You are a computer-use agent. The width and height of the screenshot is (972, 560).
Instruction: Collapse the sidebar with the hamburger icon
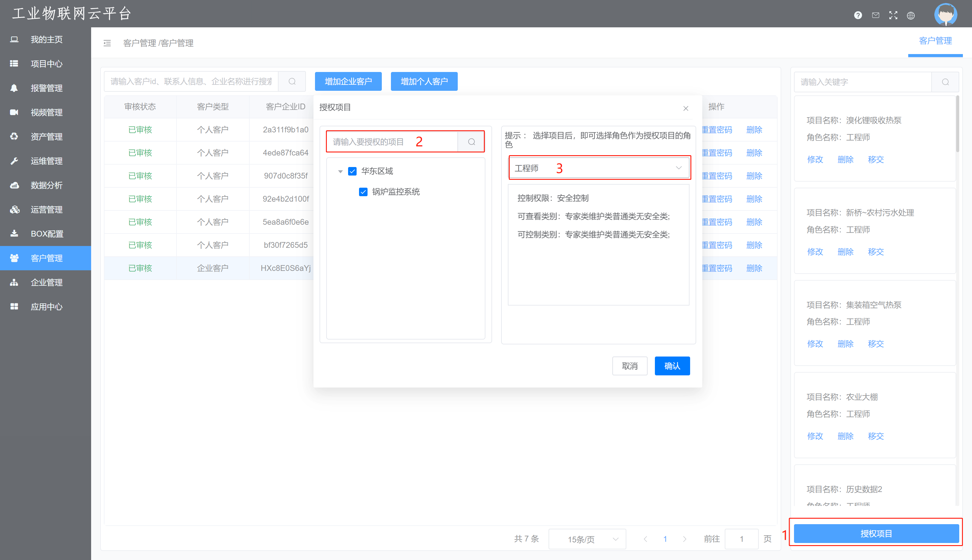pyautogui.click(x=107, y=43)
